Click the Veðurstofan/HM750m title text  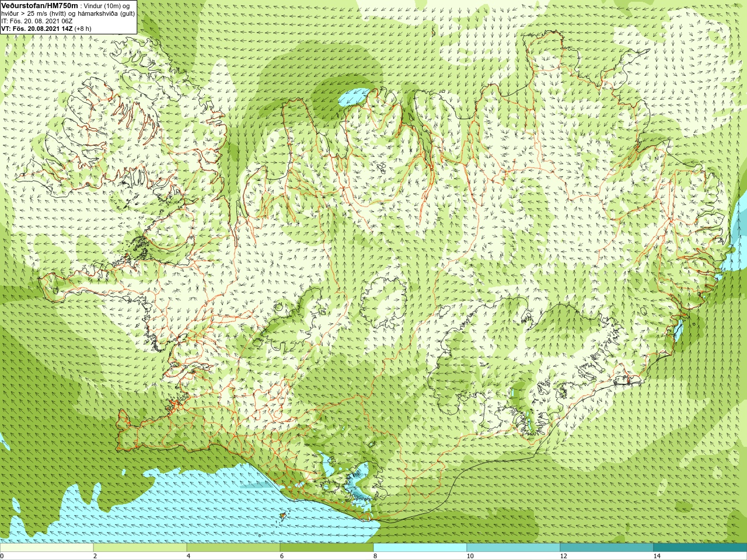[x=40, y=5]
